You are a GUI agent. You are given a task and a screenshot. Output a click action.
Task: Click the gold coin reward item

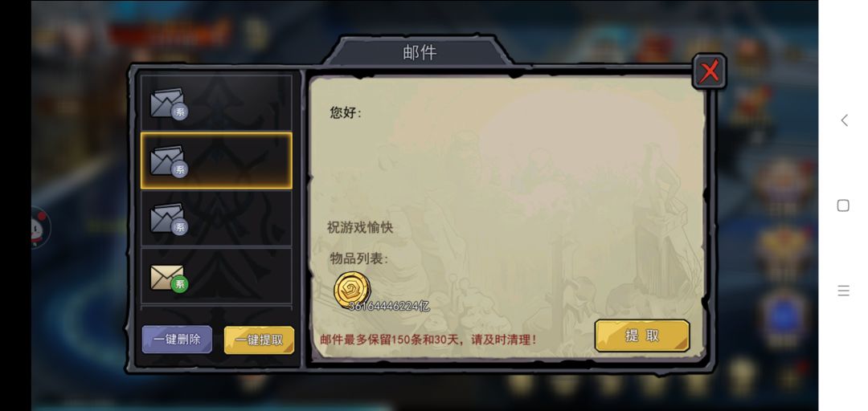(x=352, y=289)
